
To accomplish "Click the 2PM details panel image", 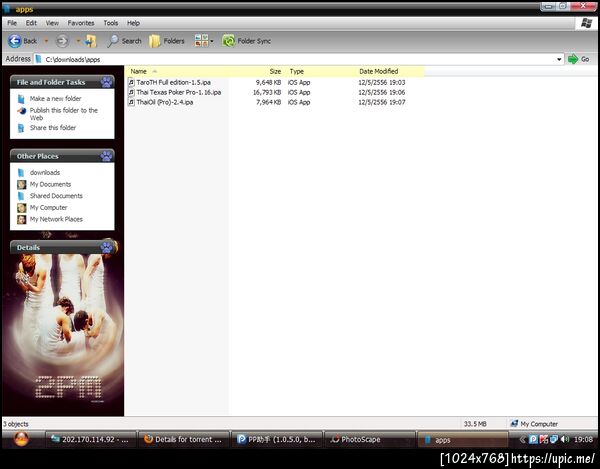I will pos(63,335).
